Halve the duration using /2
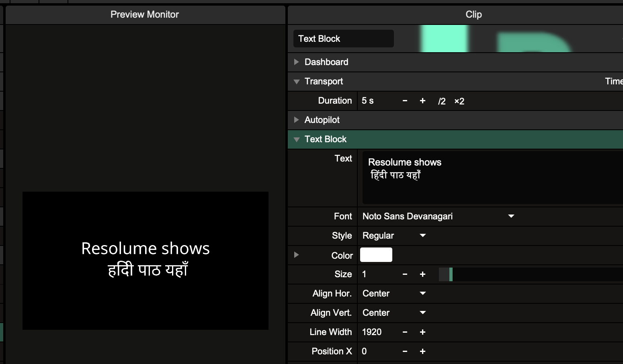 click(441, 101)
